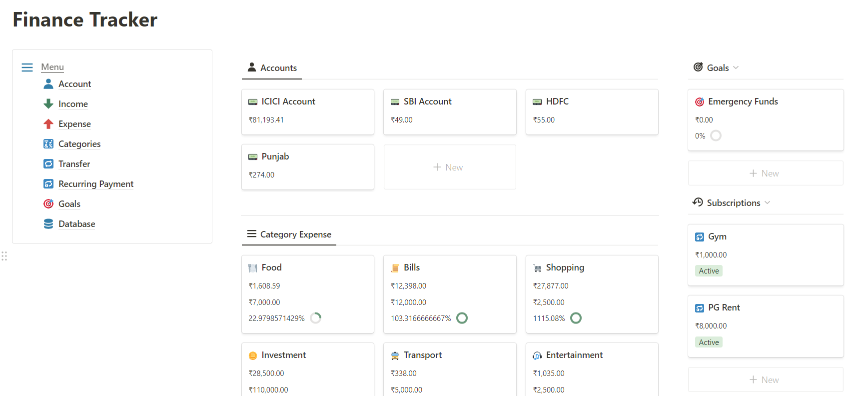
Task: Select the Accounts tab
Action: 272,68
